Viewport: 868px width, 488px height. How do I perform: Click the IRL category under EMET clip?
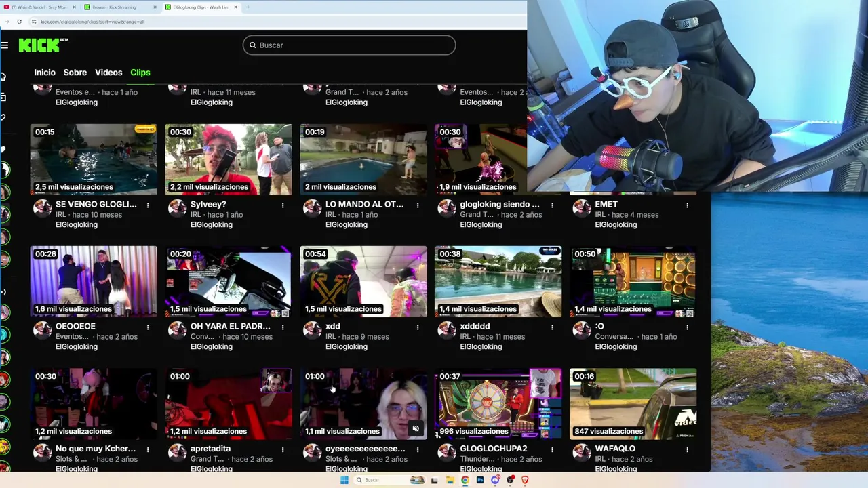coord(601,215)
